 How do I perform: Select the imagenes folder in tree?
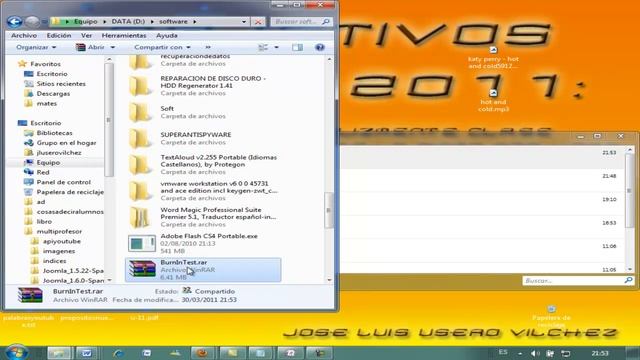tap(59, 251)
